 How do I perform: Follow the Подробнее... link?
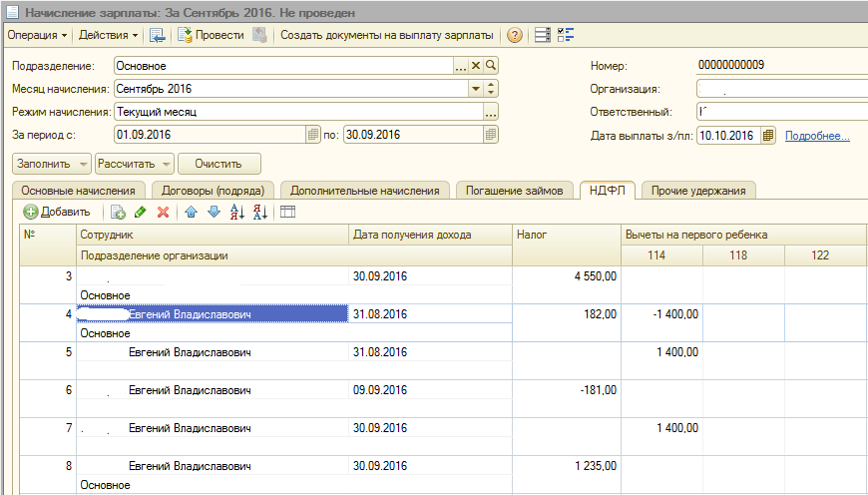817,136
